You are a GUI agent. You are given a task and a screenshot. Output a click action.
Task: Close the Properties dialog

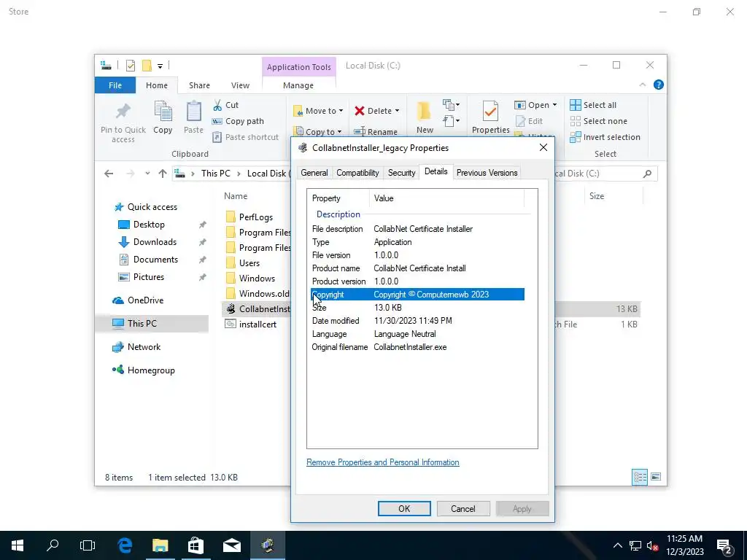[x=543, y=147]
